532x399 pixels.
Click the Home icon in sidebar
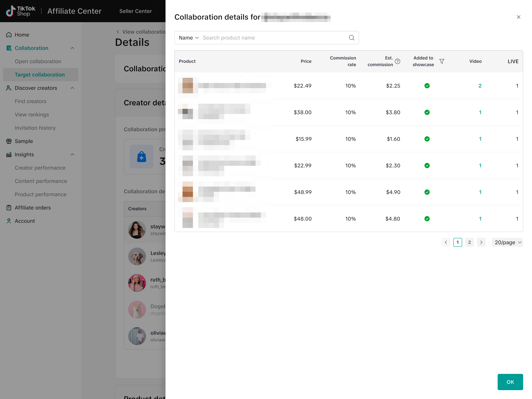coord(9,35)
